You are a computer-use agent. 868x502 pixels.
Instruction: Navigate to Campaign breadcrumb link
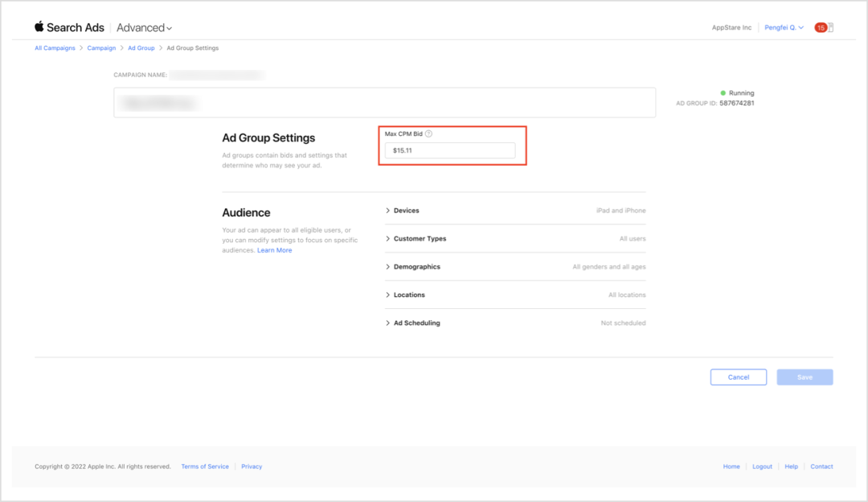(x=101, y=48)
